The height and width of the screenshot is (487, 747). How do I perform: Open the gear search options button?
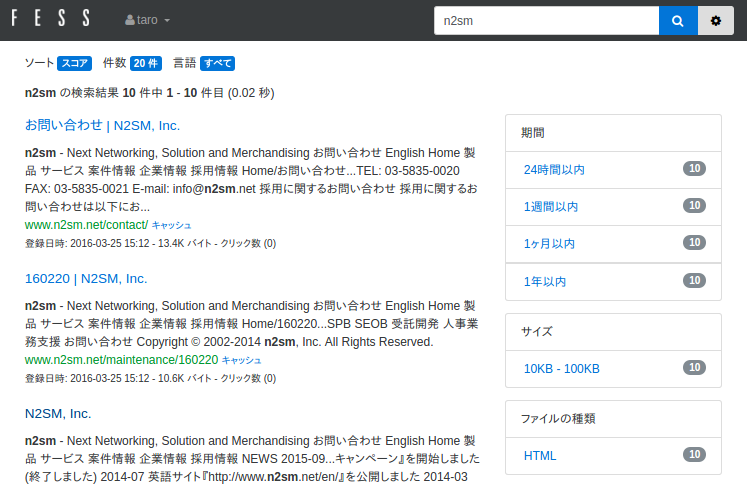(715, 20)
